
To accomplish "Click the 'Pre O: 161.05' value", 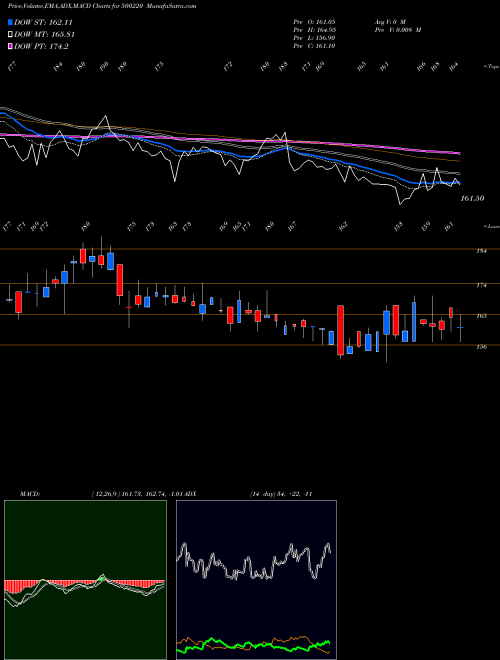I will coord(314,21).
